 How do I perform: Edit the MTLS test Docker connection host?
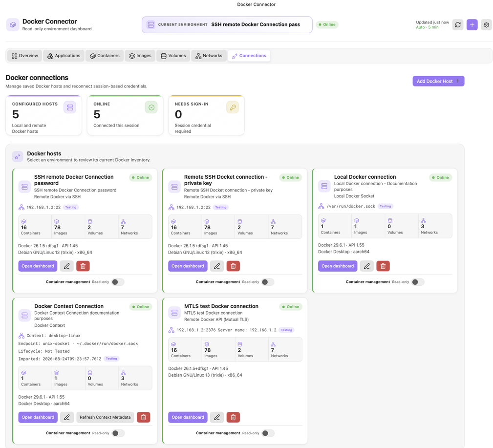click(x=216, y=417)
